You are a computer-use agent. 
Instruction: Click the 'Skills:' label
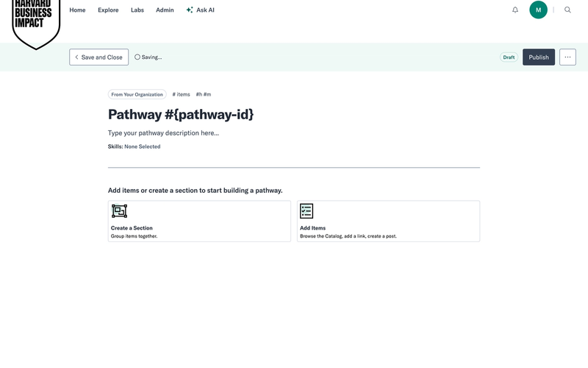(x=115, y=146)
